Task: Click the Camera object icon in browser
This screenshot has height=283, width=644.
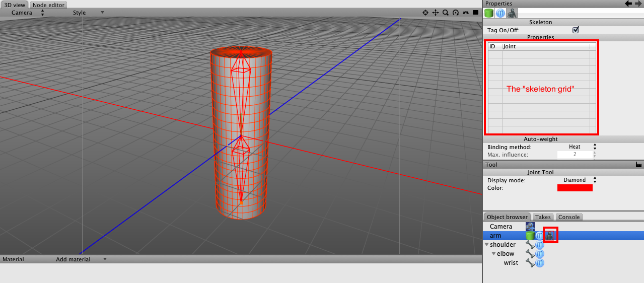Action: click(530, 227)
